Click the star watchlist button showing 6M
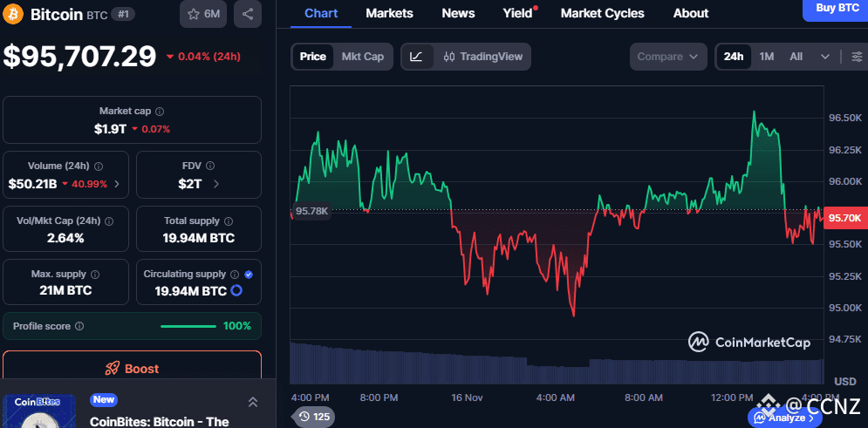 click(x=202, y=14)
